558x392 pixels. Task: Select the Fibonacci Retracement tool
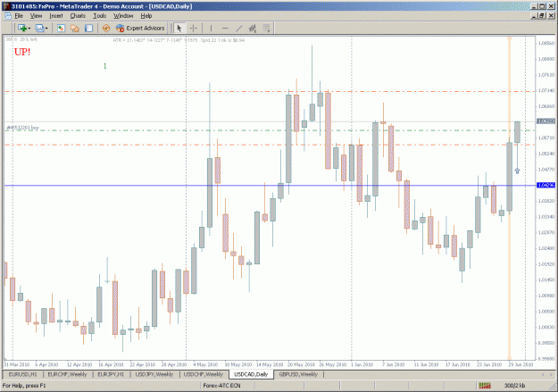(267, 28)
